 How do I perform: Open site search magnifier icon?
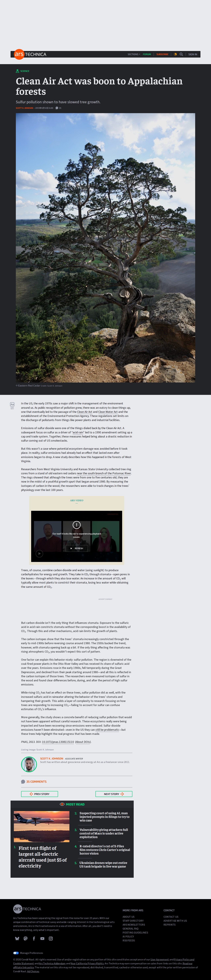[x=181, y=54]
